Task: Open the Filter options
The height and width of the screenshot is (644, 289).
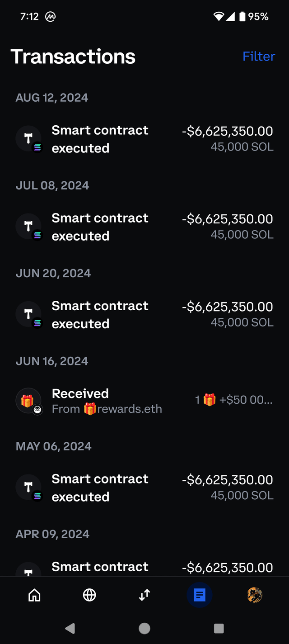Action: click(x=258, y=57)
